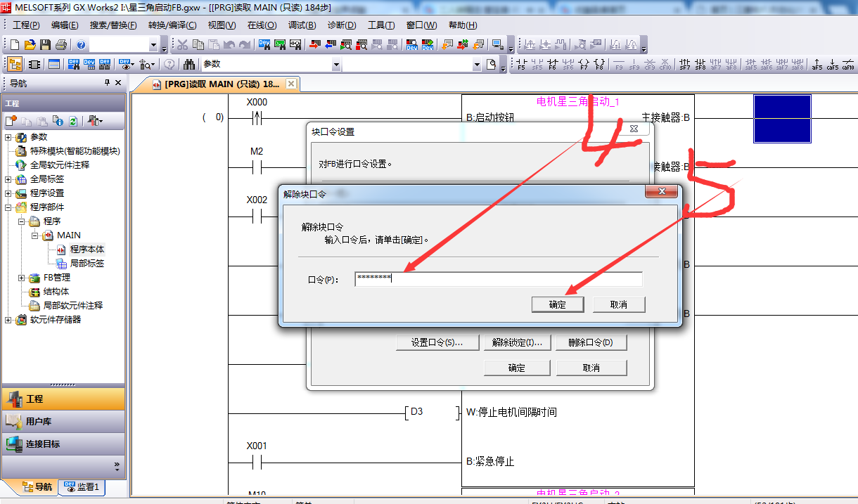
Task: Click 确定 in 解除块口令 dialog
Action: (557, 304)
